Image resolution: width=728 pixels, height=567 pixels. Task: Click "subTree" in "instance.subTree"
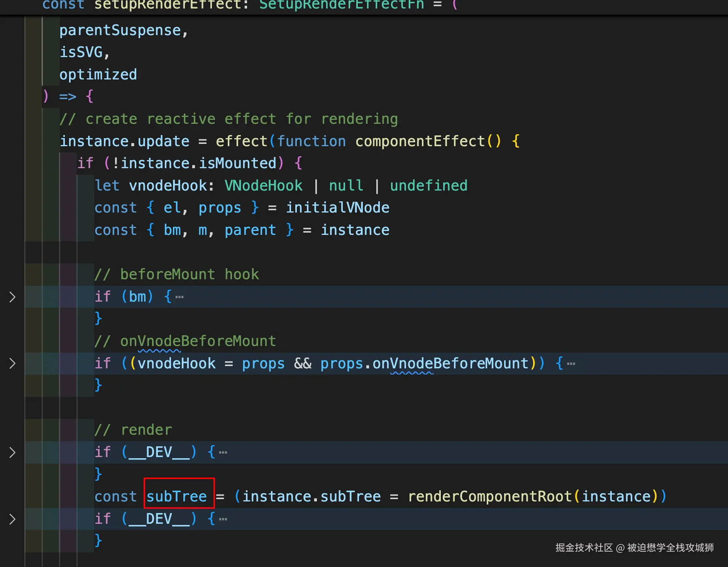pyautogui.click(x=350, y=497)
